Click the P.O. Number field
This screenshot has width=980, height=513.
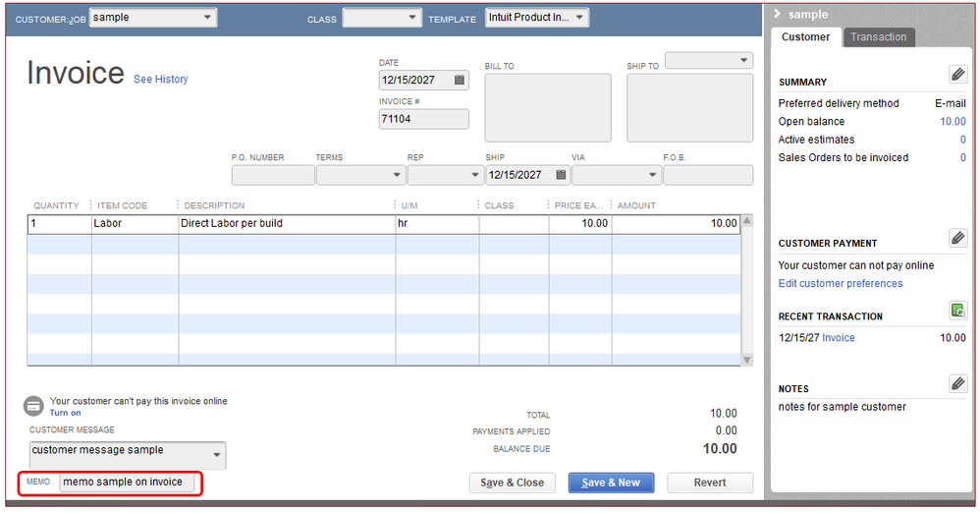(273, 175)
